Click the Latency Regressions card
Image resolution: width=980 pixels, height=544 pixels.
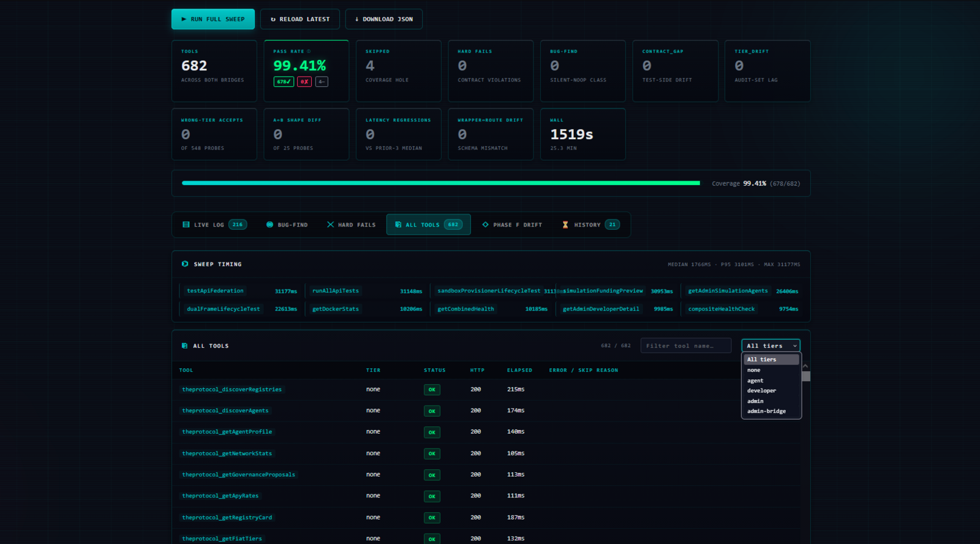399,134
